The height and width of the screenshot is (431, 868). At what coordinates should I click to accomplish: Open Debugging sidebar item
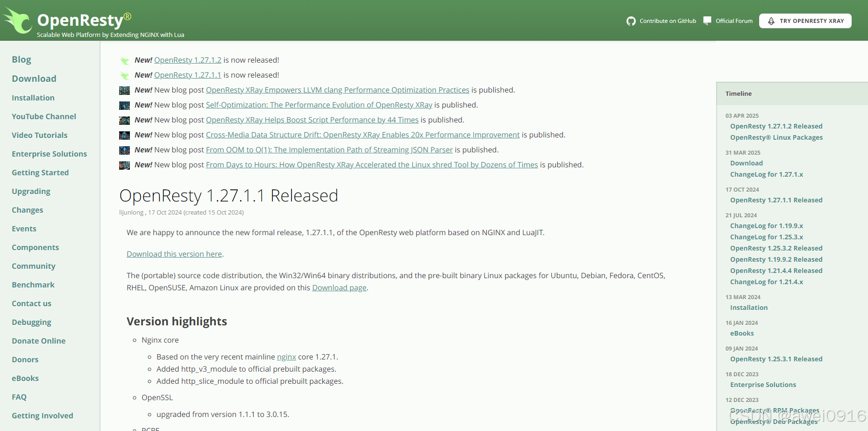[31, 322]
